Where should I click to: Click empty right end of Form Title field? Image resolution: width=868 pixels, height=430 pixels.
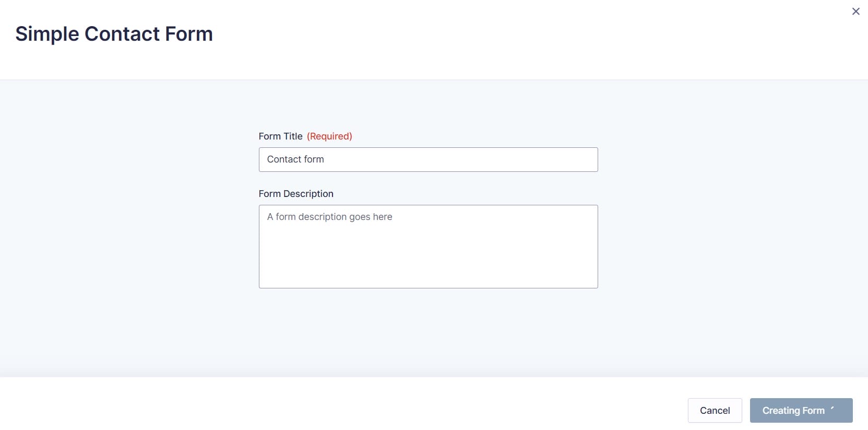pyautogui.click(x=564, y=159)
